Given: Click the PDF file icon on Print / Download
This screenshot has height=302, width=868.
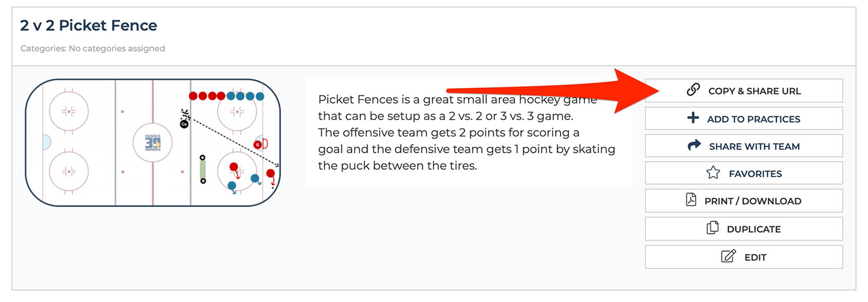Looking at the screenshot, I should [x=691, y=200].
